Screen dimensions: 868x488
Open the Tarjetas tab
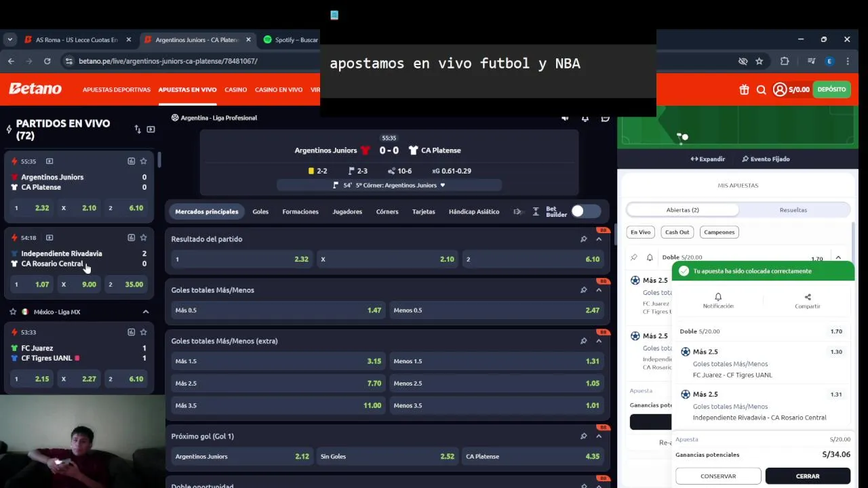tap(424, 211)
